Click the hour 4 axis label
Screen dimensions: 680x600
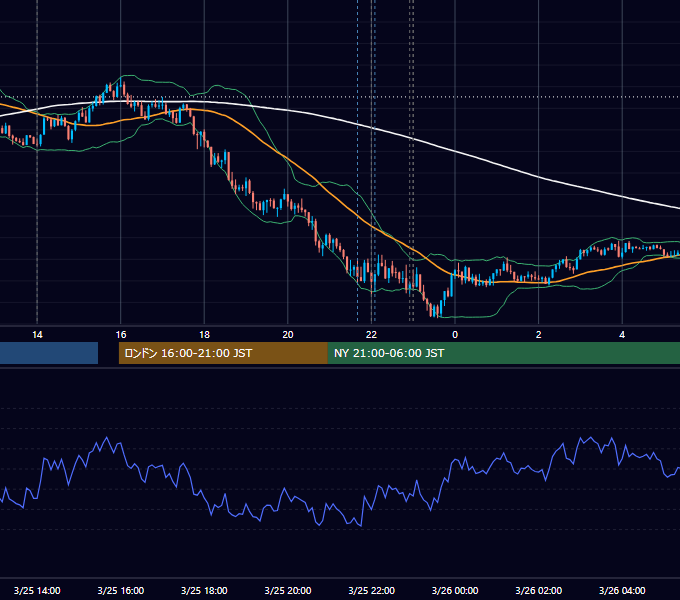click(622, 335)
